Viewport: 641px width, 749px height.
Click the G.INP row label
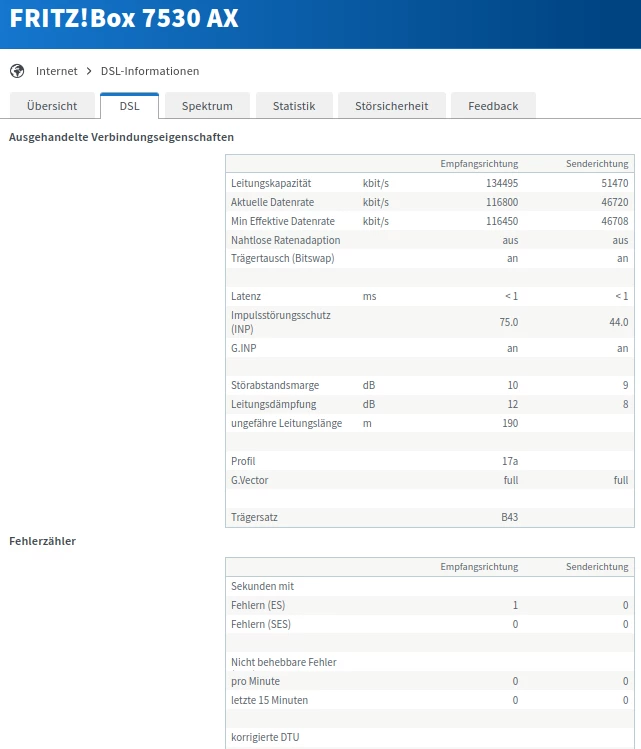[244, 348]
